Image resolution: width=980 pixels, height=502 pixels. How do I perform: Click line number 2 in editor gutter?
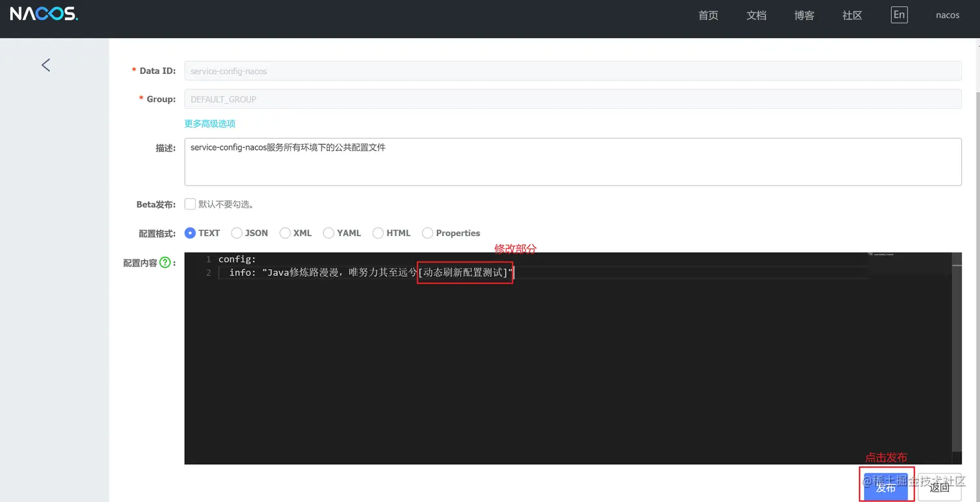208,272
